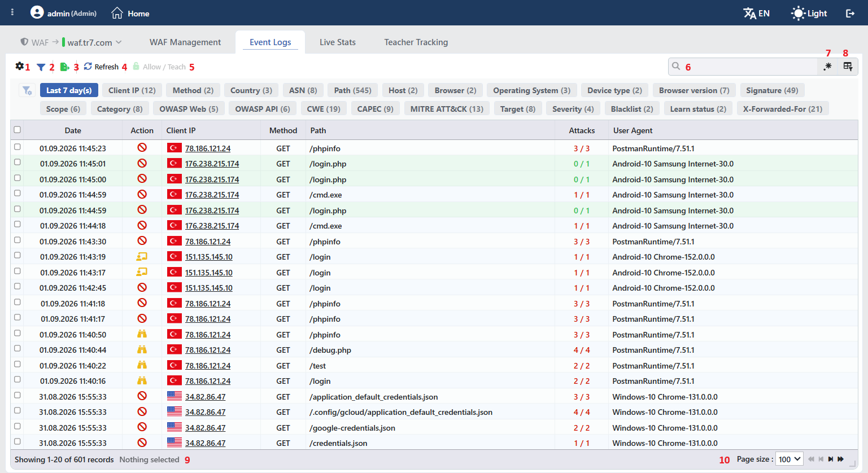Switch theme with the Light toggle
Screen dimensions: 868x473
click(x=809, y=14)
